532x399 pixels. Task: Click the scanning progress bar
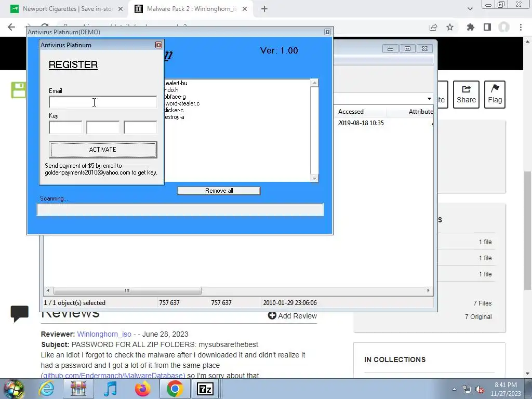(x=180, y=210)
